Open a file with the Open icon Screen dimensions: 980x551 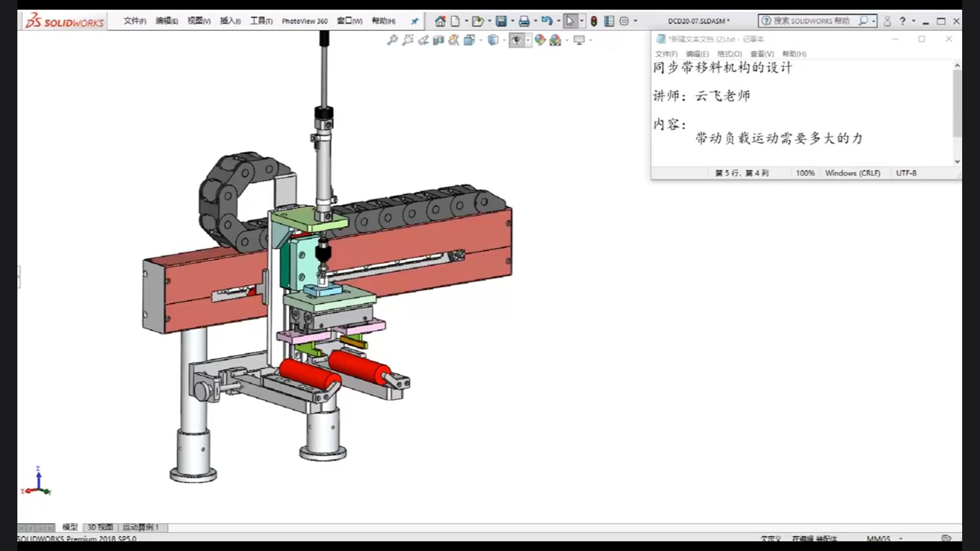click(477, 21)
